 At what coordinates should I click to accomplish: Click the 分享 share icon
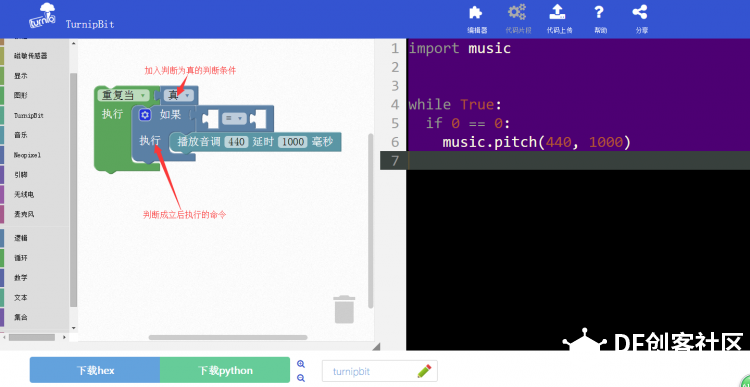pos(640,13)
